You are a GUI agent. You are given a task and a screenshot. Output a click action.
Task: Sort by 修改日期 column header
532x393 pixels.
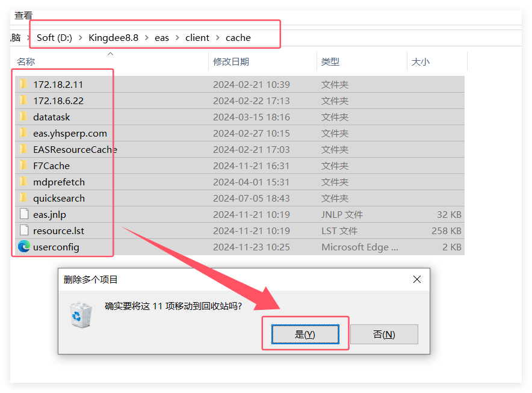point(231,61)
